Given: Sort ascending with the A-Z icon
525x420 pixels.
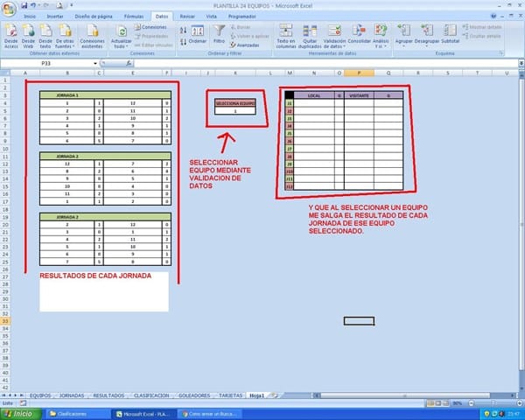Looking at the screenshot, I should 183,31.
